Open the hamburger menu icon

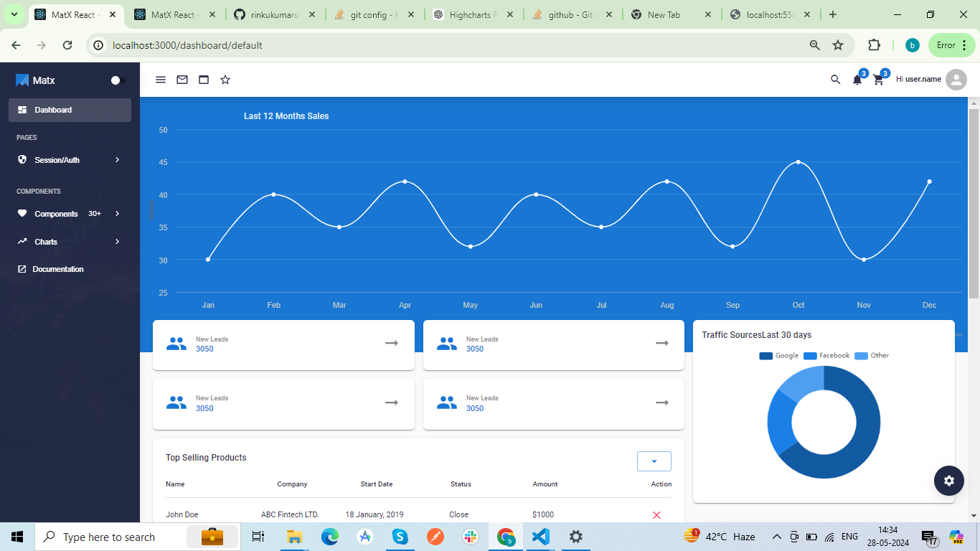click(161, 80)
